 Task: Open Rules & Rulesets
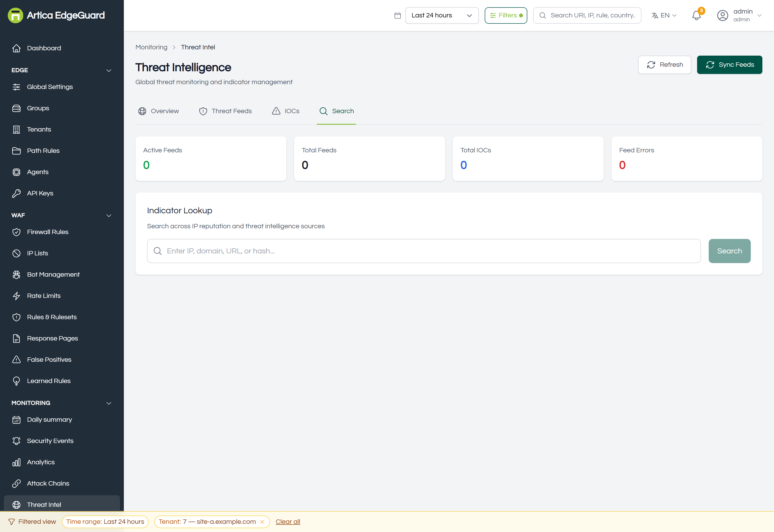(62, 317)
